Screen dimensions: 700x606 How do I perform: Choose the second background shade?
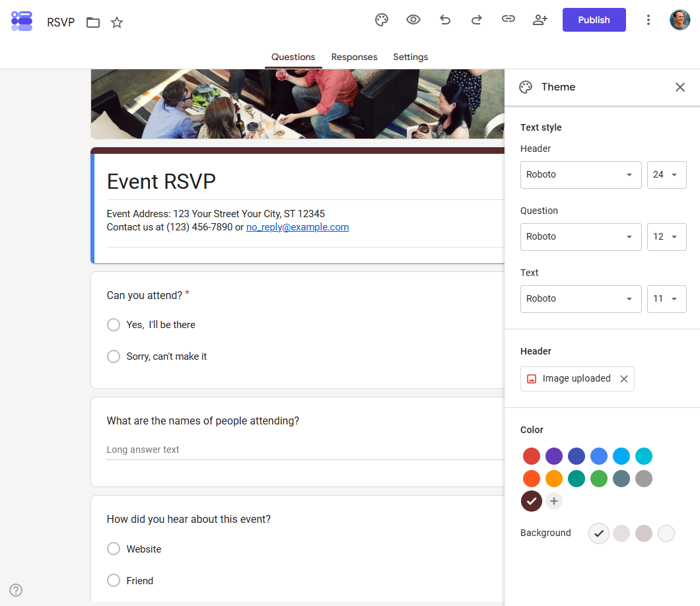[x=621, y=533]
